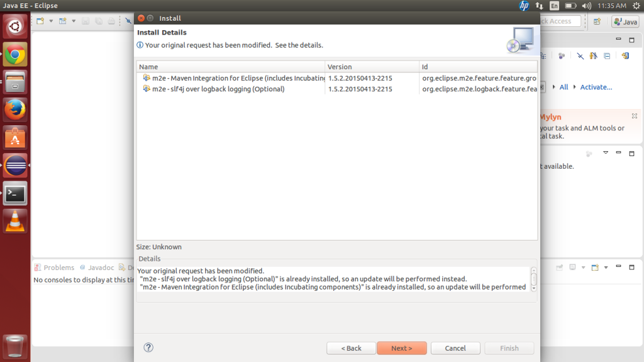
Task: Select the m2e slf4j over logback logging row
Action: 337,89
